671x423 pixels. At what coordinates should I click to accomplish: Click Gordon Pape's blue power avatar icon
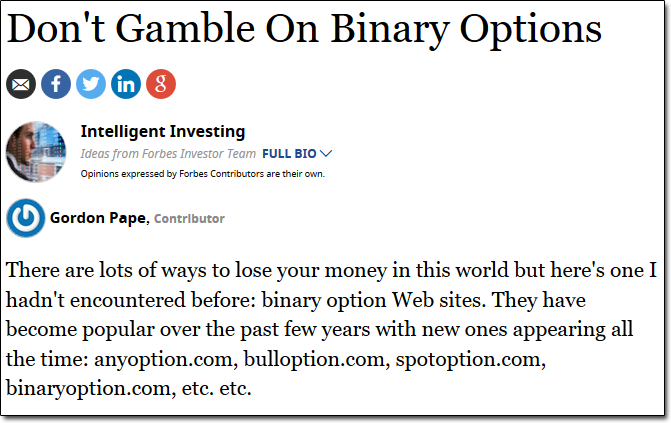coord(26,218)
